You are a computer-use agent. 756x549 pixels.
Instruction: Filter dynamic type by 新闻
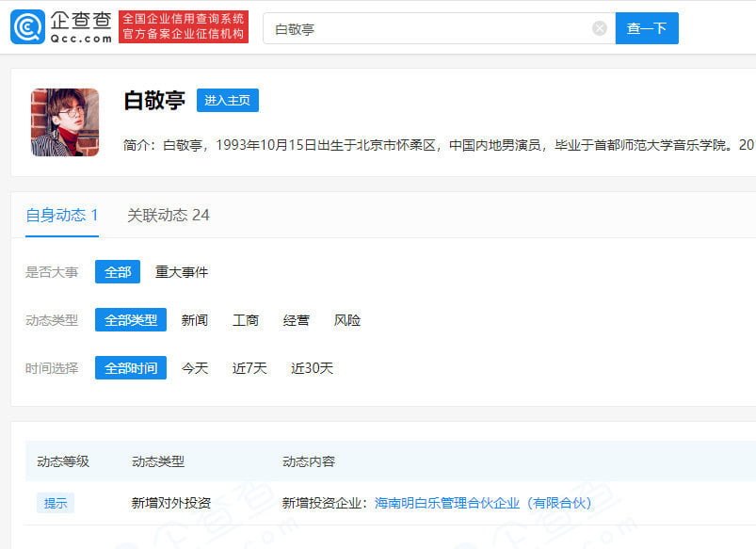tap(195, 320)
